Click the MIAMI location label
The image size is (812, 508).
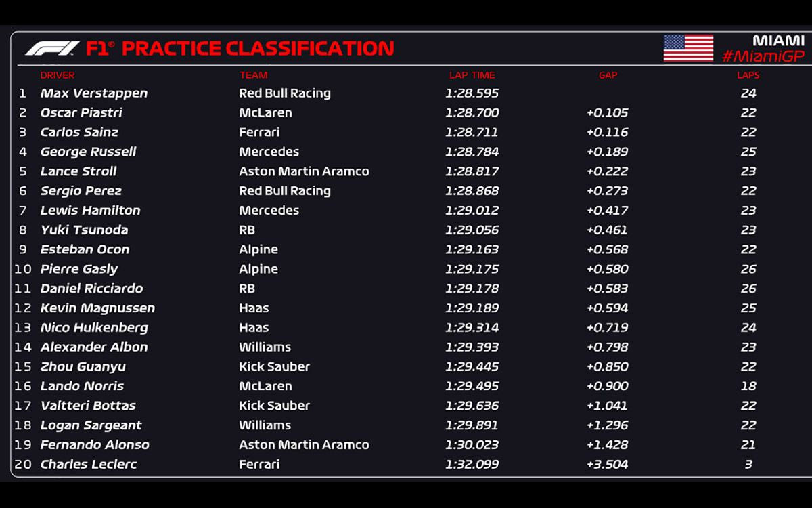(778, 41)
